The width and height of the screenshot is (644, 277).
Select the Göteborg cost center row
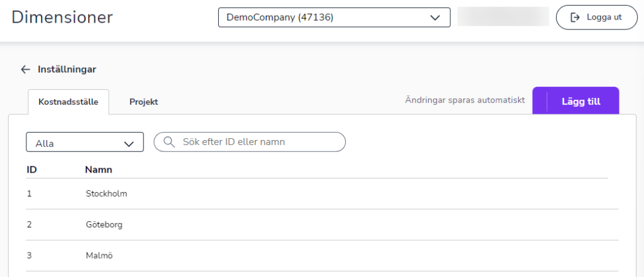coord(322,225)
